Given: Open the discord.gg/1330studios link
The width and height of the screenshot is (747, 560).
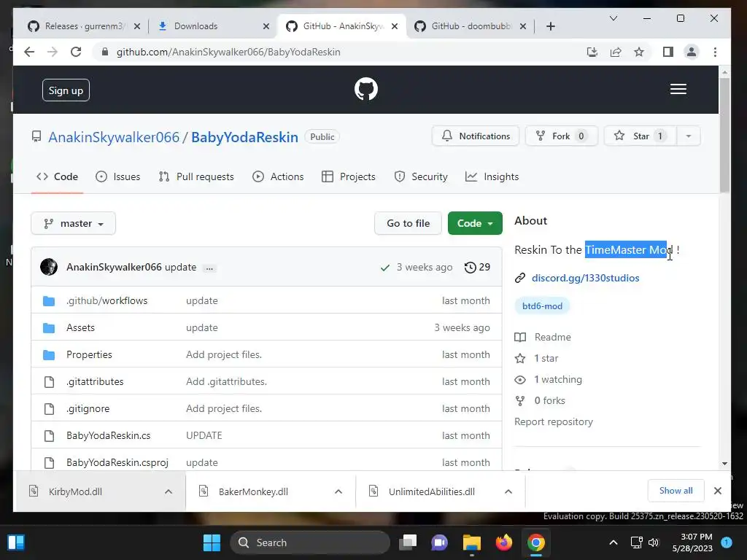Looking at the screenshot, I should coord(586,278).
